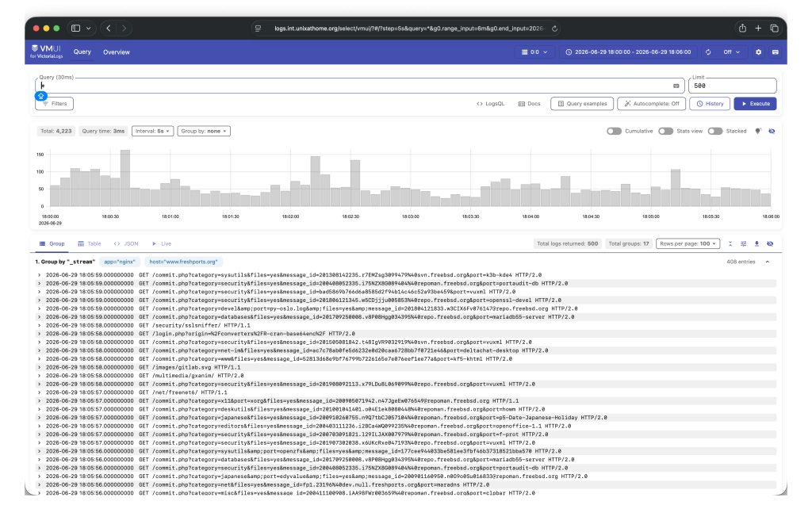Reload the page using the address bar icon

pos(554,29)
